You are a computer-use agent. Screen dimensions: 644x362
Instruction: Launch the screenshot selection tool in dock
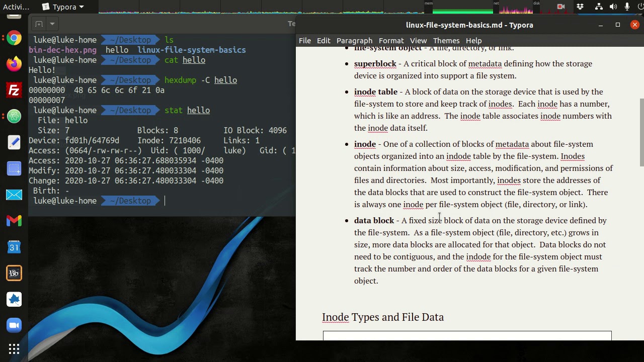[x=14, y=168]
